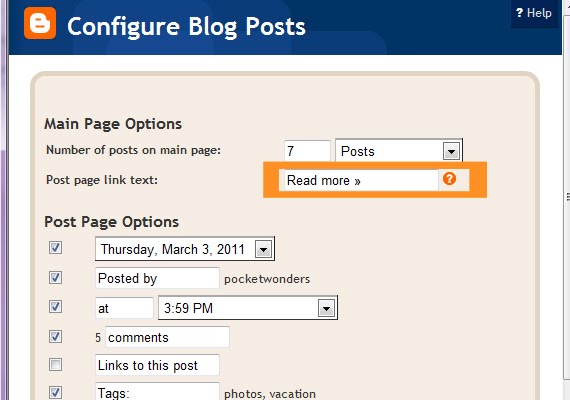Click the Tags: label text field
Viewport: 570px width, 400px height.
(157, 392)
